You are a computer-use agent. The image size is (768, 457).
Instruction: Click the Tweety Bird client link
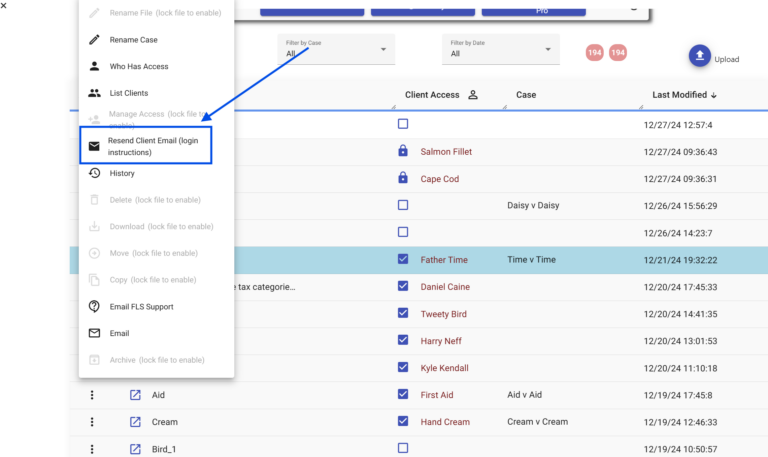pyautogui.click(x=444, y=313)
